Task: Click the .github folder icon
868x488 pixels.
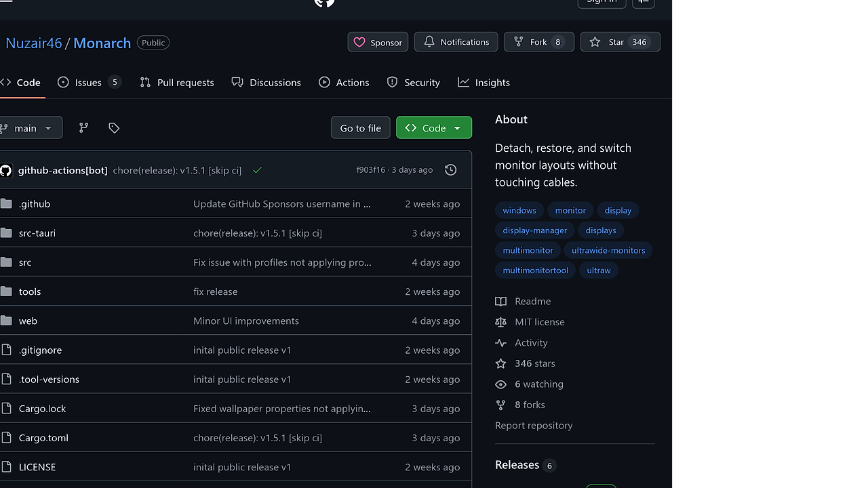Action: (x=6, y=203)
